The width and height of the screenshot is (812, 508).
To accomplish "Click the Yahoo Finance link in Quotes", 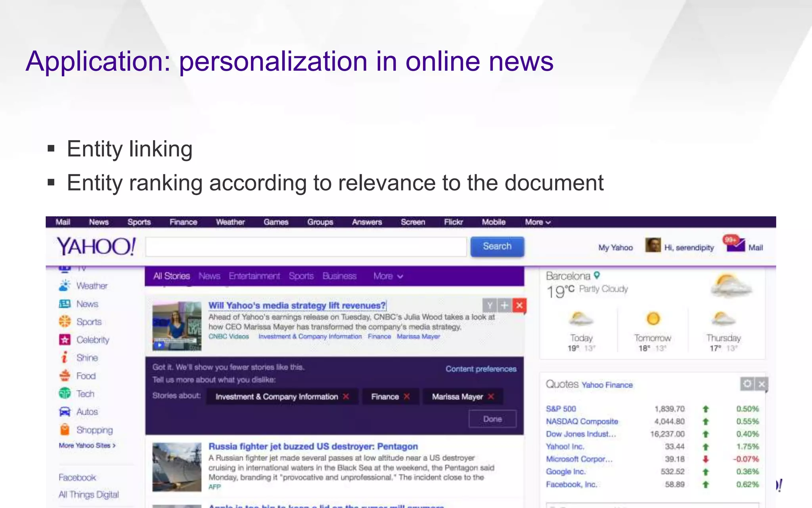I will (x=607, y=385).
